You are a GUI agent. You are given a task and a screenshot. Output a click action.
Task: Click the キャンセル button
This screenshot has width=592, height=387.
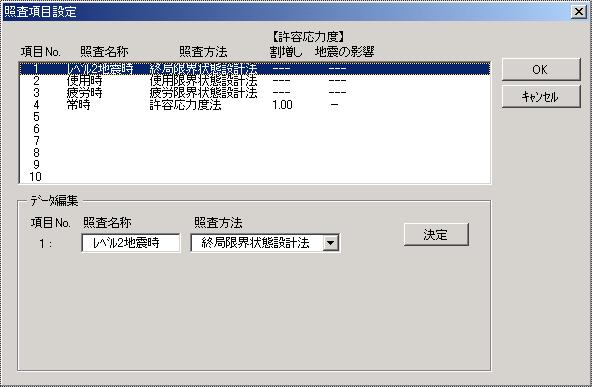point(541,97)
